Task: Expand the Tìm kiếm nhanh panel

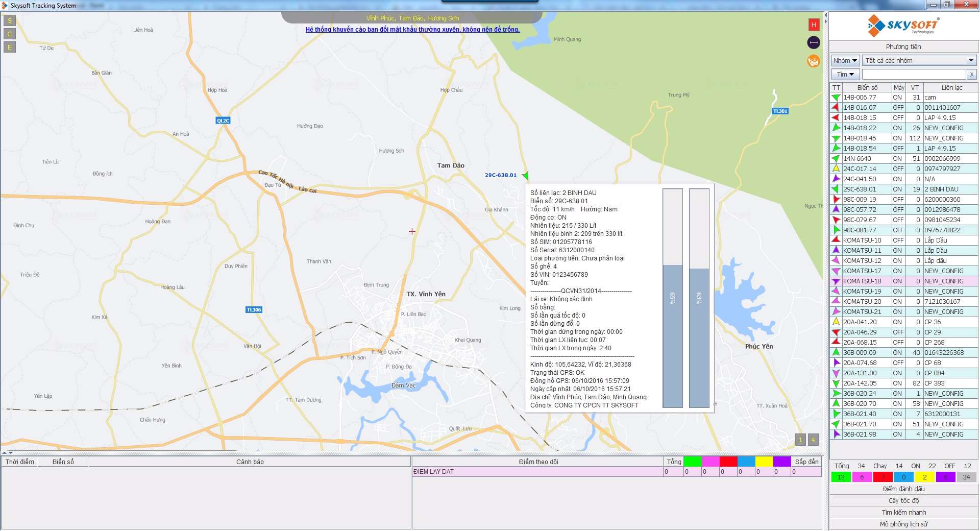Action: point(903,513)
